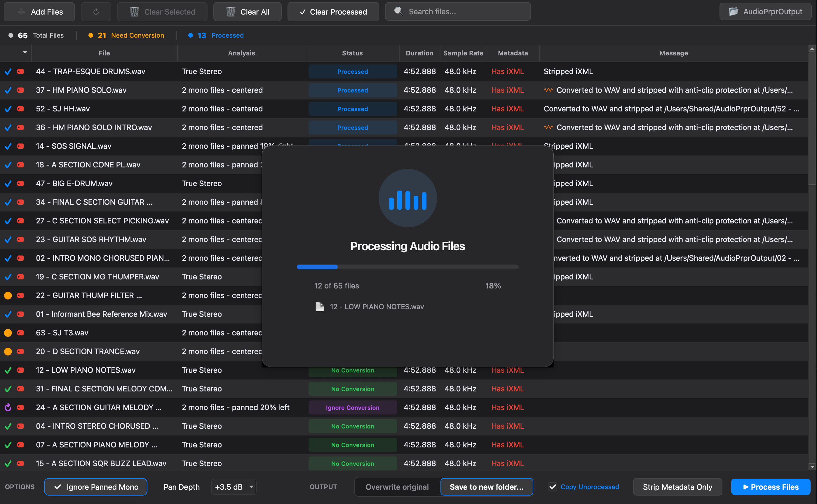
Task: Click the refresh icon next to Add Files
Action: tap(96, 12)
